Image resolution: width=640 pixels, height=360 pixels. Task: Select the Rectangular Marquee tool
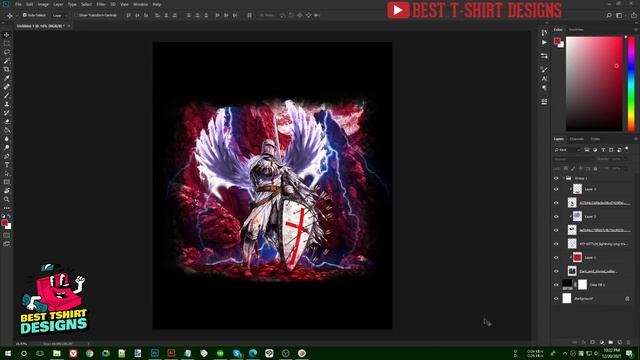[7, 43]
